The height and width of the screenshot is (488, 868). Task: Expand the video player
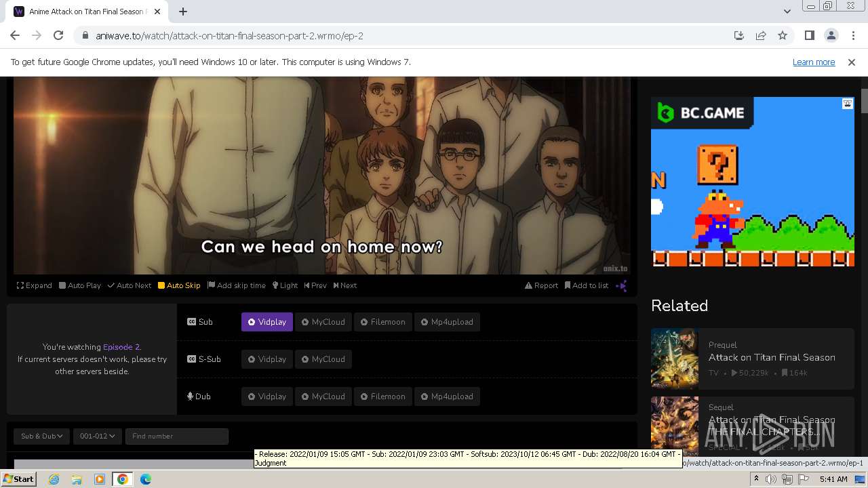[x=35, y=285]
